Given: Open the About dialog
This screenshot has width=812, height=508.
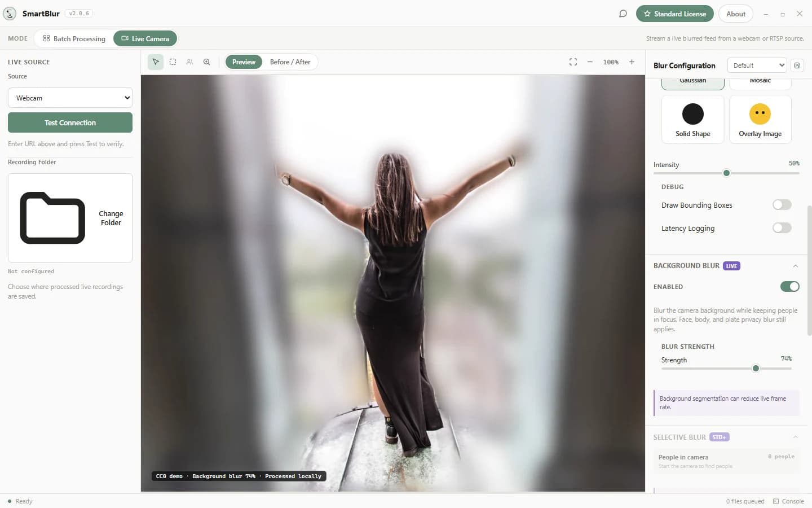Looking at the screenshot, I should point(736,14).
